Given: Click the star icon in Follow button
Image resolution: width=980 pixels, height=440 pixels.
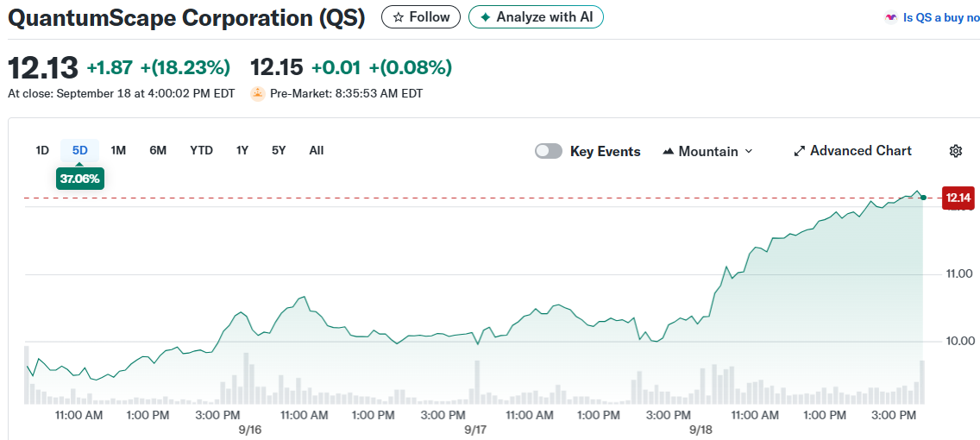Looking at the screenshot, I should coord(399,17).
